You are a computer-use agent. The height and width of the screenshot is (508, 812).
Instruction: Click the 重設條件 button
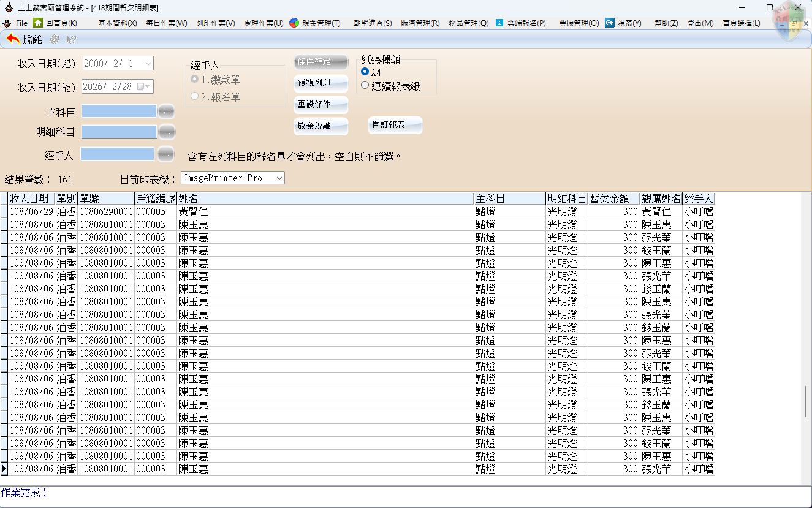coord(321,105)
